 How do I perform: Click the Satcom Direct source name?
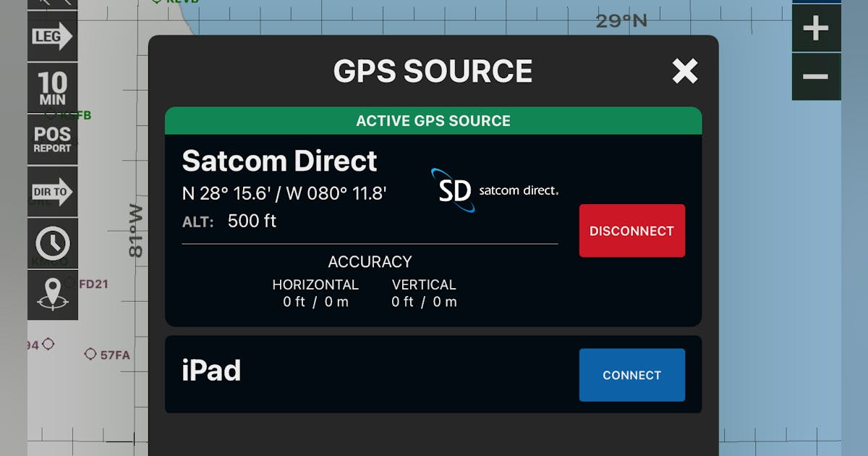click(280, 161)
